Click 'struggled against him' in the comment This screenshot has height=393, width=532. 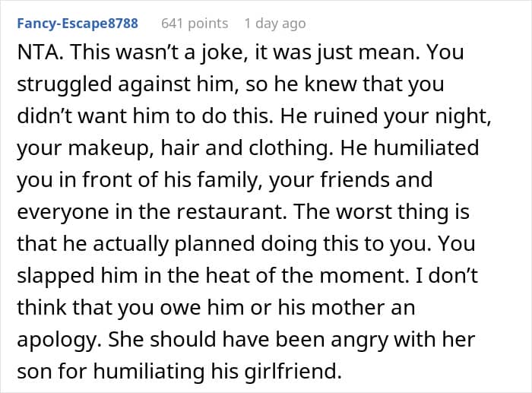[125, 84]
